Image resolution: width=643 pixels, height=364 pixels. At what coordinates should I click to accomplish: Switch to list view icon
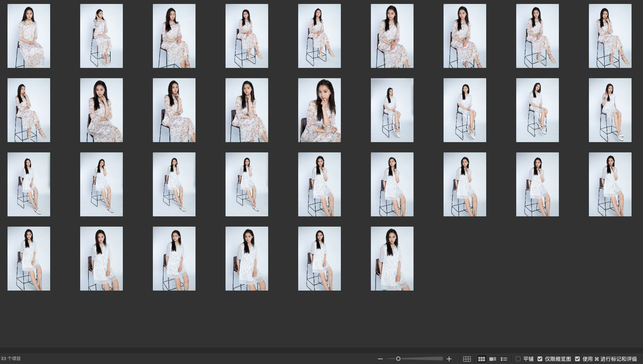tap(504, 359)
